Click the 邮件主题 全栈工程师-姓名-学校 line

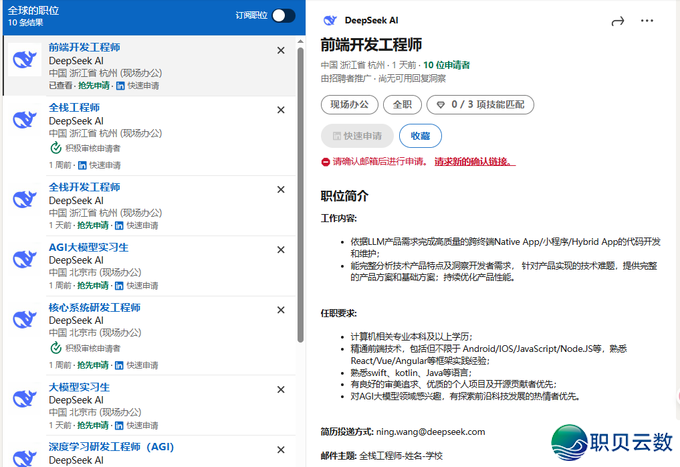[382, 456]
